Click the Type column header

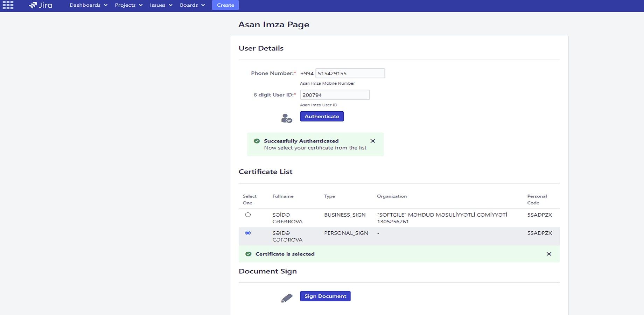pos(329,196)
